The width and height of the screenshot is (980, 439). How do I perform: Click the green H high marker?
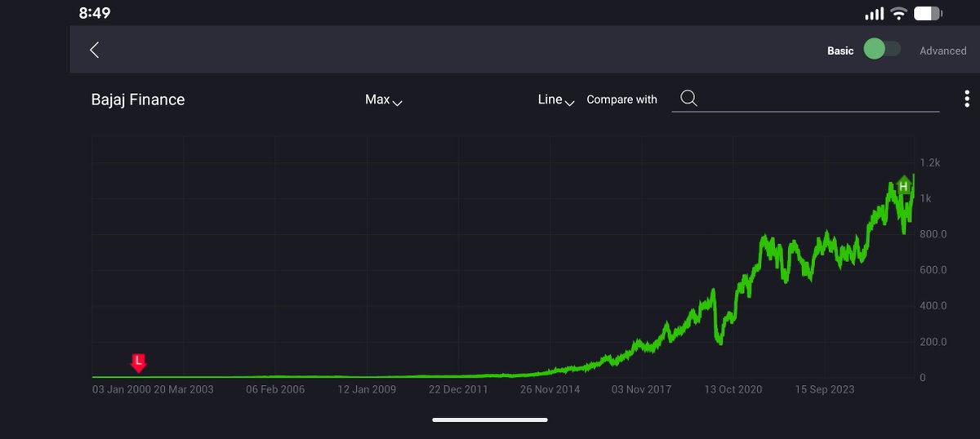click(x=903, y=186)
